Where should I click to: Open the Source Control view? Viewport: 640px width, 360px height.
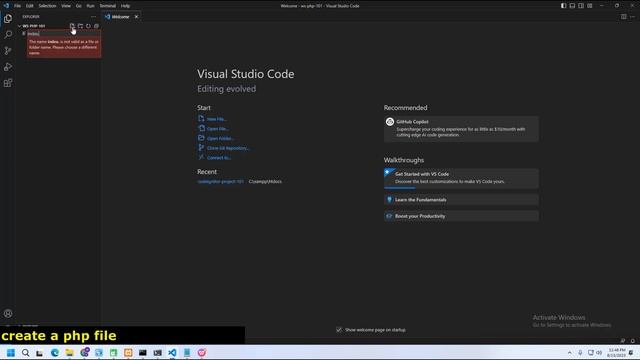pyautogui.click(x=8, y=51)
